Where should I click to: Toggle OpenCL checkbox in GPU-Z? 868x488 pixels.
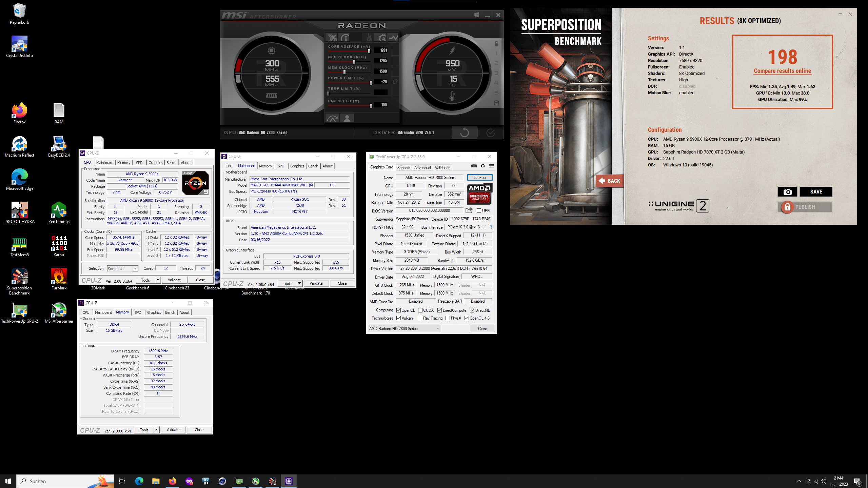(x=399, y=310)
